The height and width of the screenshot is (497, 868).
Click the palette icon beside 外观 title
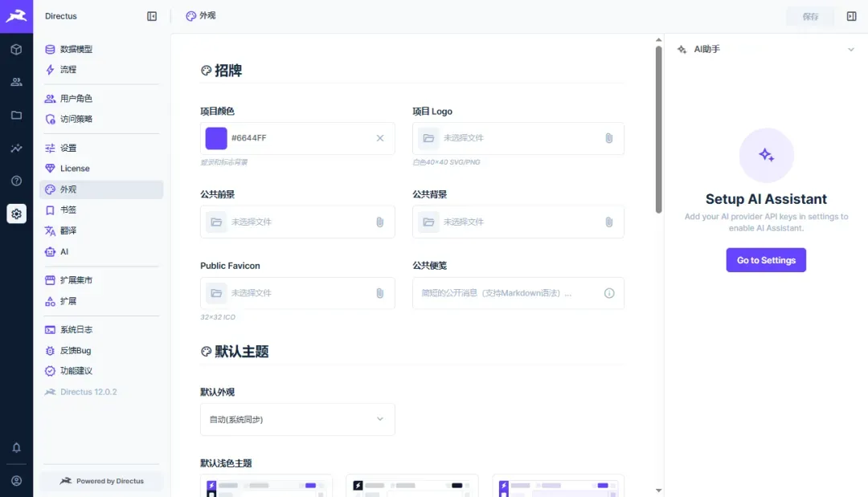coord(190,16)
